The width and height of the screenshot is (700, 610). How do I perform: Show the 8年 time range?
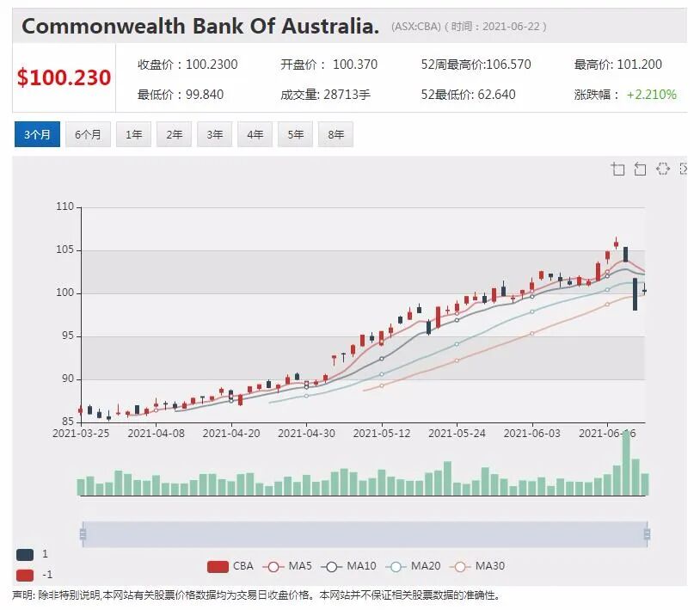[x=335, y=134]
